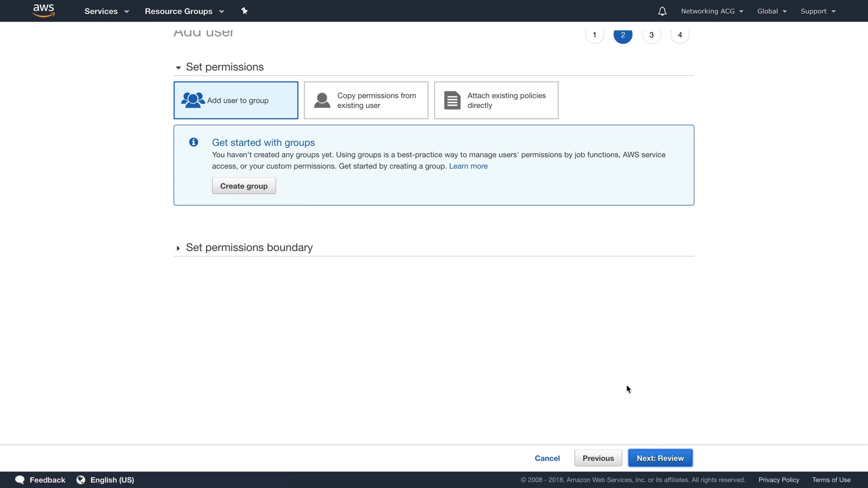Click the Create group button
The height and width of the screenshot is (488, 868).
point(244,186)
